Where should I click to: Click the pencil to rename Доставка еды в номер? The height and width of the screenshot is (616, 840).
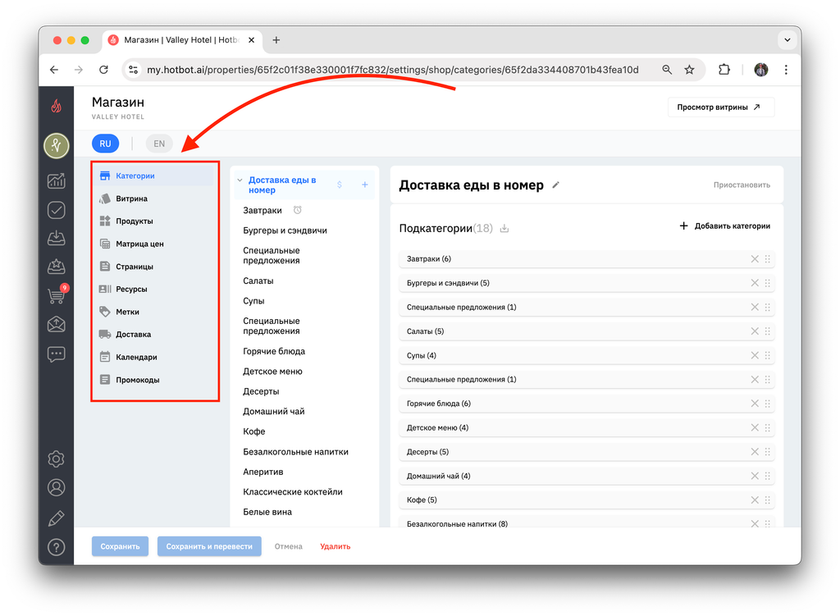coord(555,185)
